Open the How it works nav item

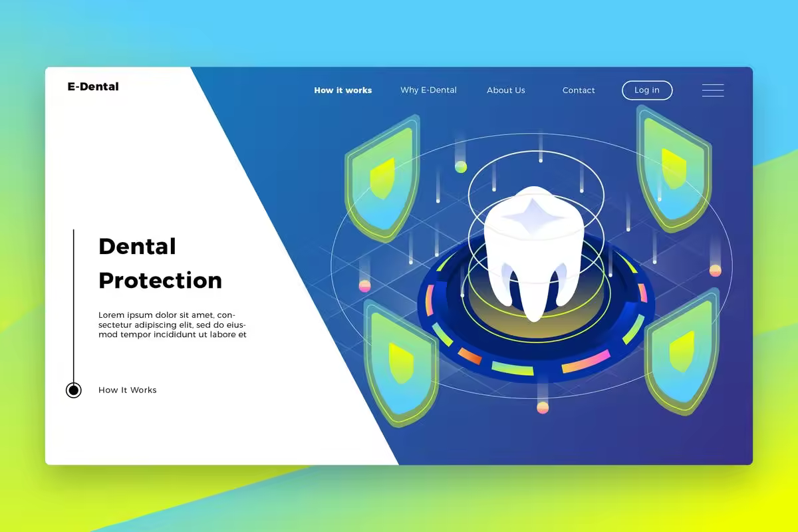tap(343, 90)
